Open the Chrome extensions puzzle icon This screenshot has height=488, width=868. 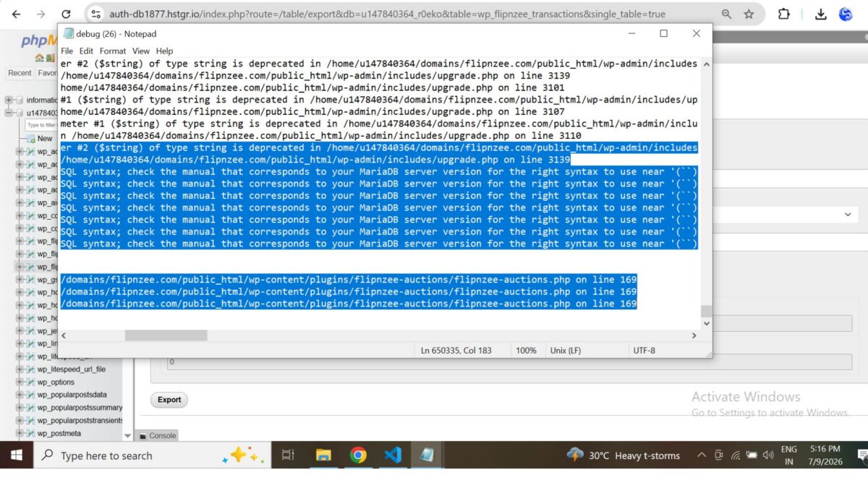click(784, 14)
